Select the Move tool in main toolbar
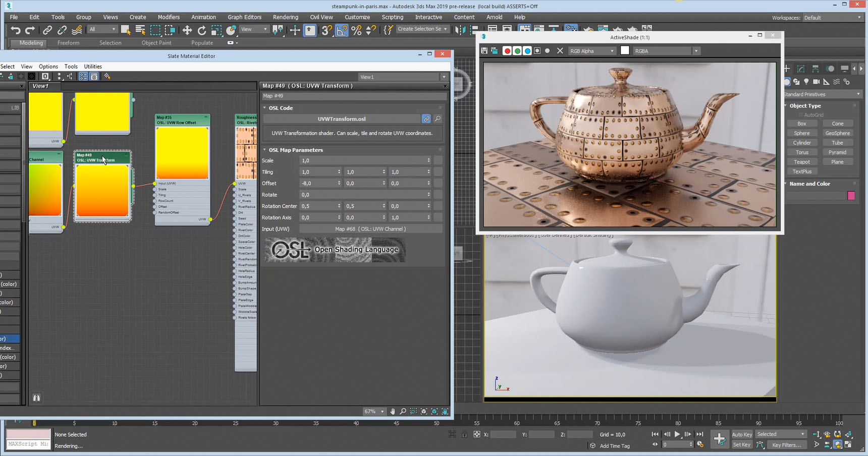The width and height of the screenshot is (868, 456). click(x=187, y=30)
